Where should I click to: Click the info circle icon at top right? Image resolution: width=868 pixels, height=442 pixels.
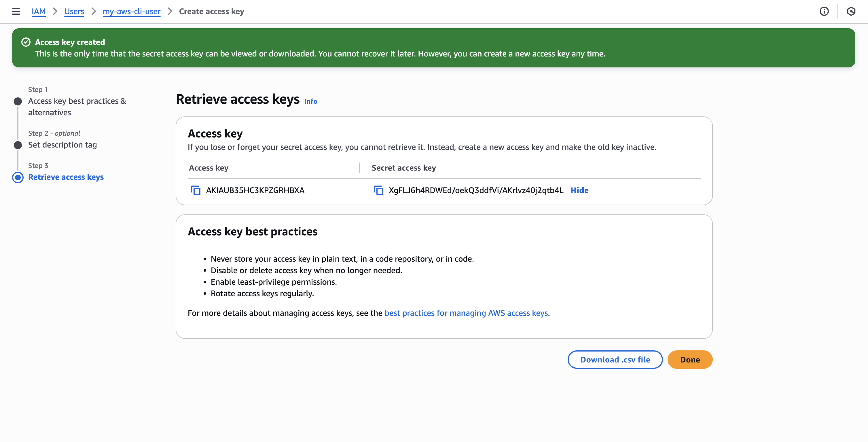point(824,11)
